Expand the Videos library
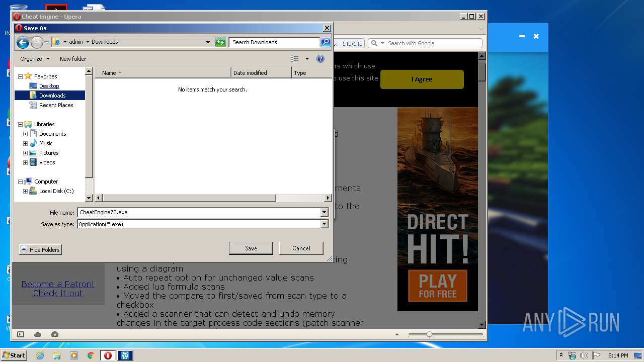 click(25, 162)
